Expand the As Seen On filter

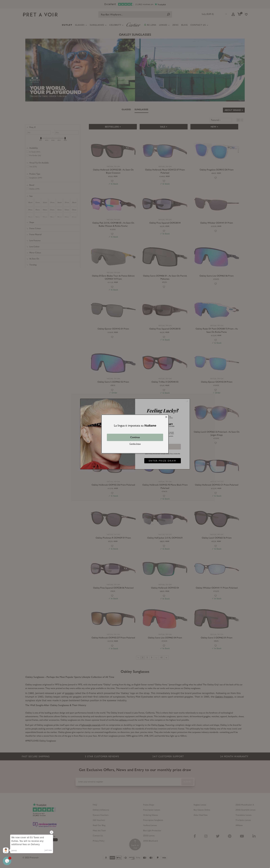(34, 259)
